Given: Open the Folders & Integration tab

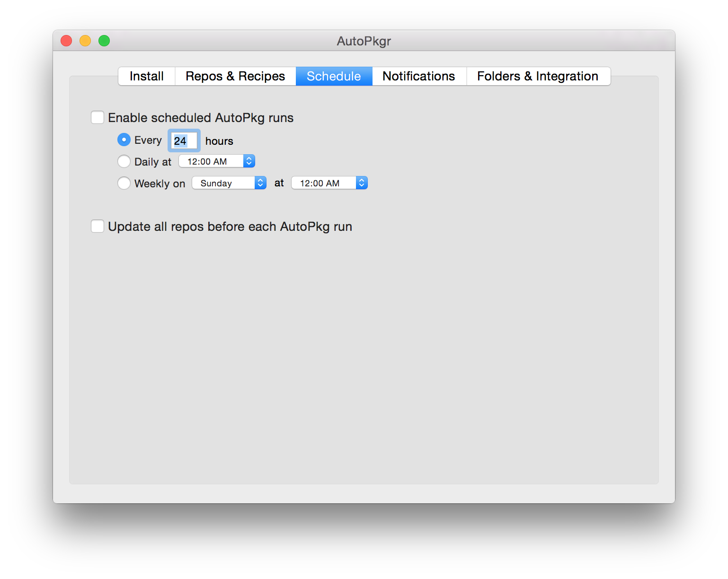Looking at the screenshot, I should click(538, 76).
